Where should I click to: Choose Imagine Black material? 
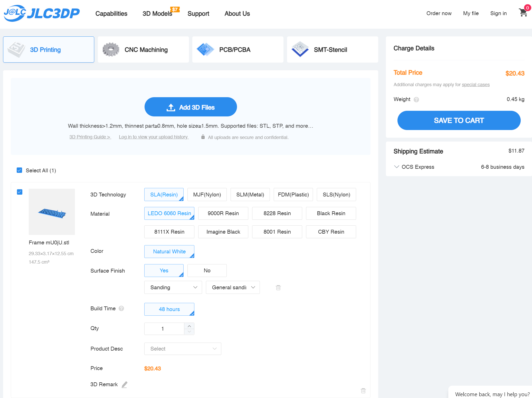coord(223,232)
